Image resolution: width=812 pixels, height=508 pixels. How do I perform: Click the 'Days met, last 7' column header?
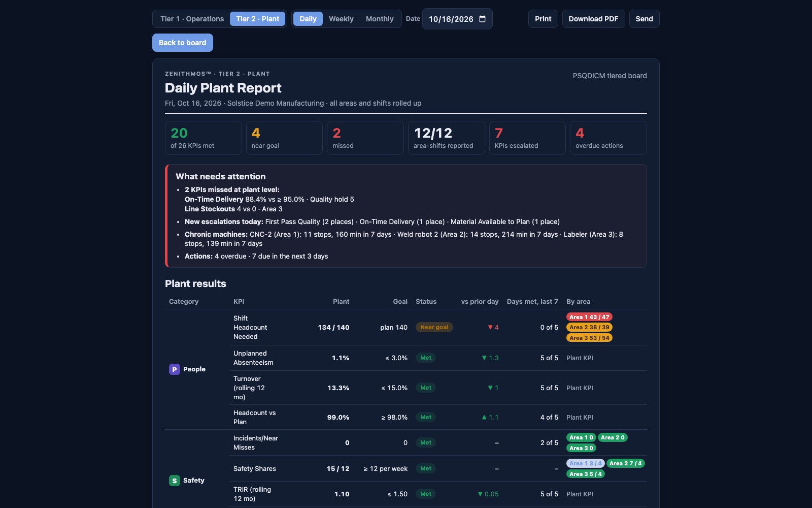coord(532,301)
